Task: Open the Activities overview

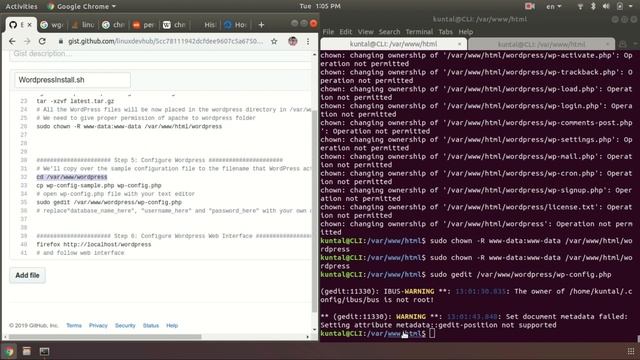Action: point(21,6)
